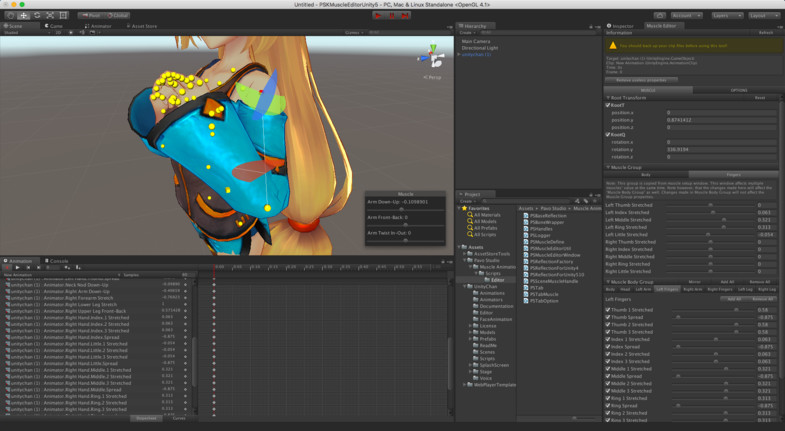Screen dimensions: 785x431
Task: Click the Mirror button in Muscle Body Group
Action: [x=694, y=282]
